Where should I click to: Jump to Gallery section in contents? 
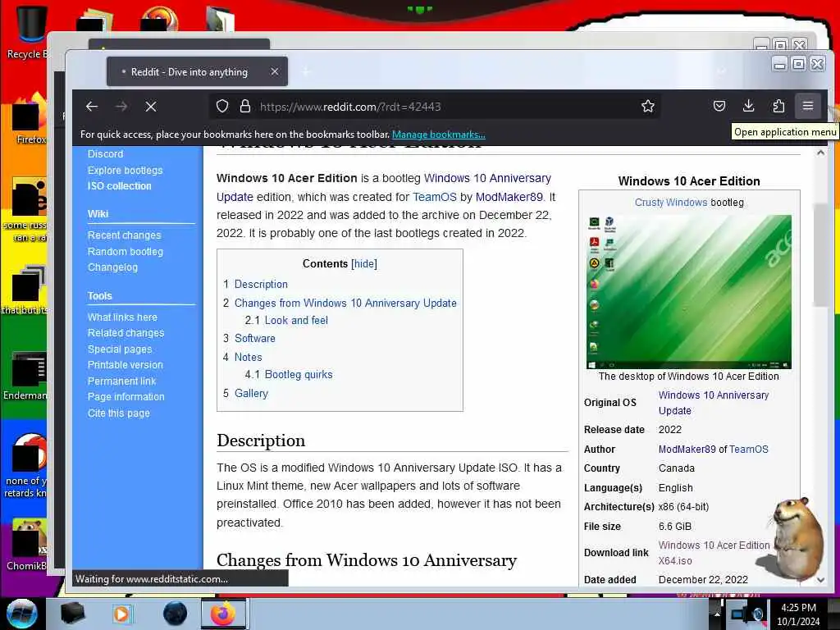pos(251,393)
